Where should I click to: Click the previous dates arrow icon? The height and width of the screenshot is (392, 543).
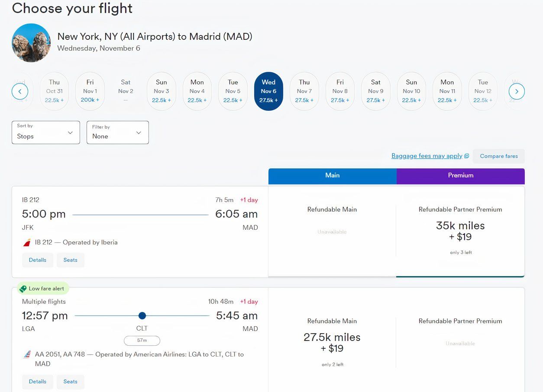click(20, 91)
